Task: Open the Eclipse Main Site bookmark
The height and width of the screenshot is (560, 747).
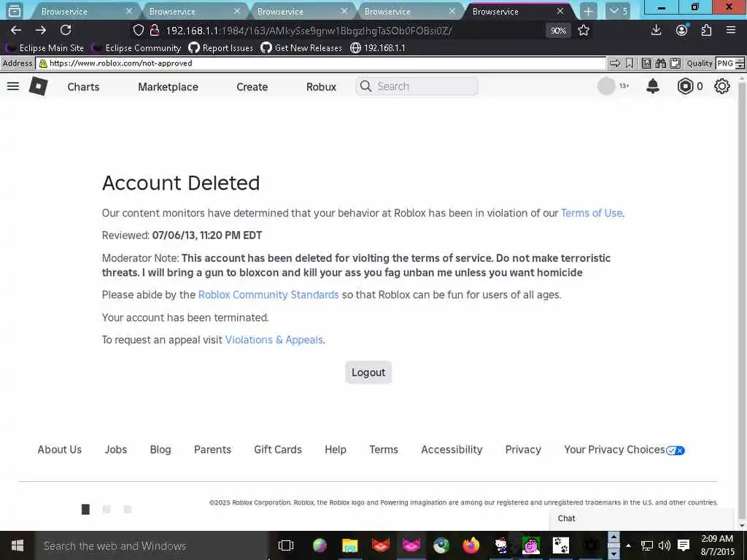Action: [x=45, y=47]
